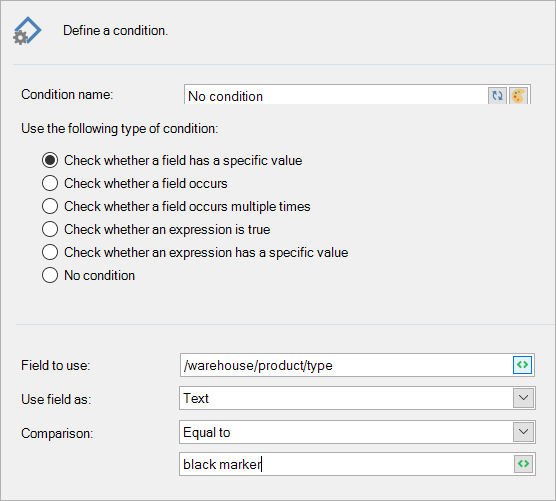556x501 pixels.
Task: Click the reset condition name refresh icon
Action: pyautogui.click(x=497, y=96)
